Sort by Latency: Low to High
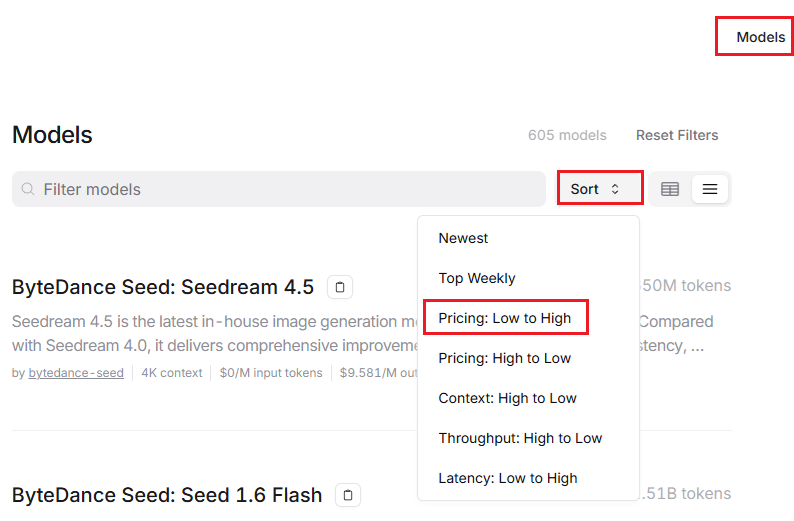The width and height of the screenshot is (794, 521). pyautogui.click(x=508, y=478)
